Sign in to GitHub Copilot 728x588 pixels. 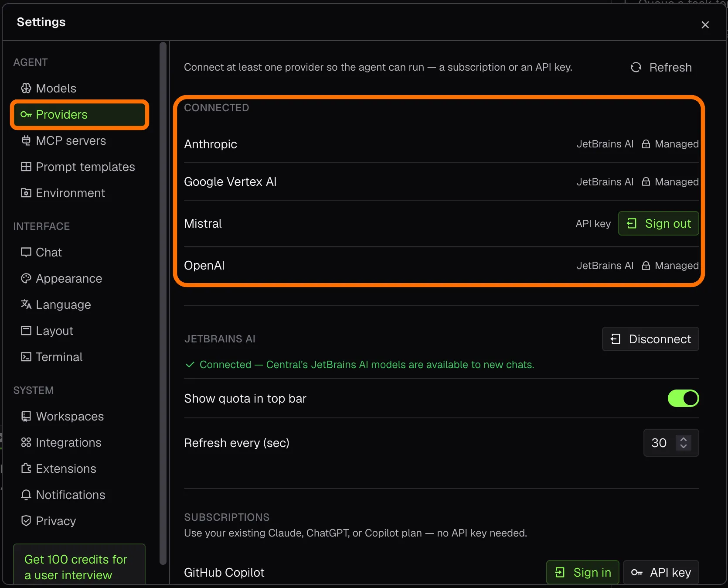click(x=583, y=572)
